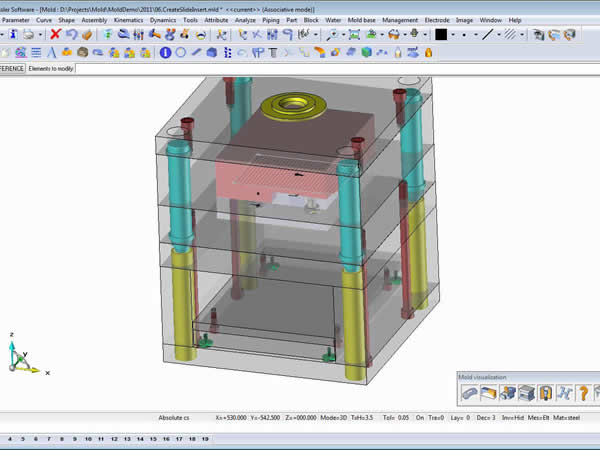Click the hatching pattern icon
Screen dimensions: 600x450
510,35
